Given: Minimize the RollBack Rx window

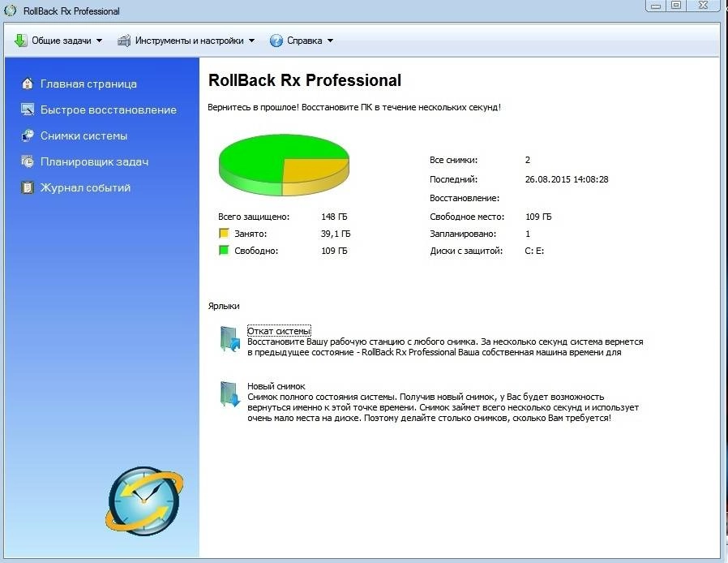Looking at the screenshot, I should pyautogui.click(x=656, y=6).
